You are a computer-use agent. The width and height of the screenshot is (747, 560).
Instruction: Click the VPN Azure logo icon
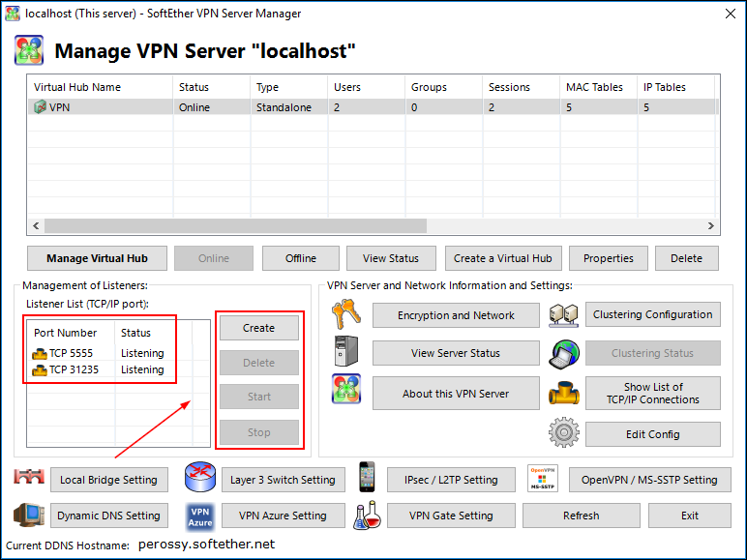pos(200,516)
